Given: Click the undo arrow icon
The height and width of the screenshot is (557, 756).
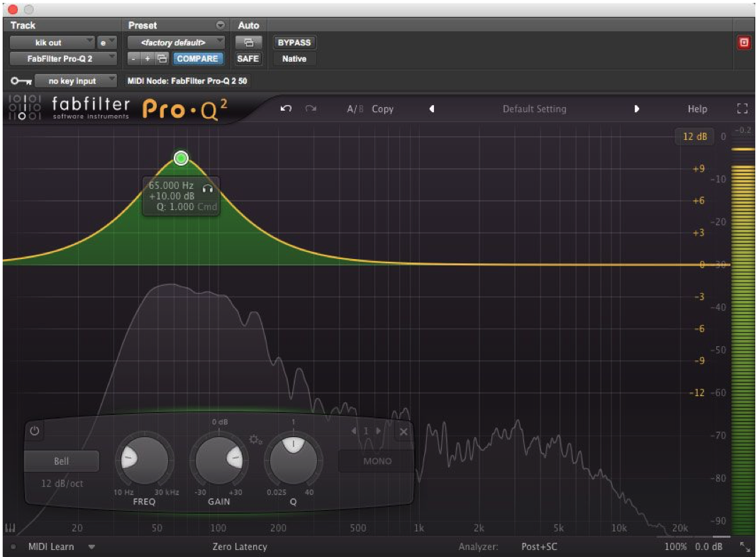Looking at the screenshot, I should pos(286,109).
